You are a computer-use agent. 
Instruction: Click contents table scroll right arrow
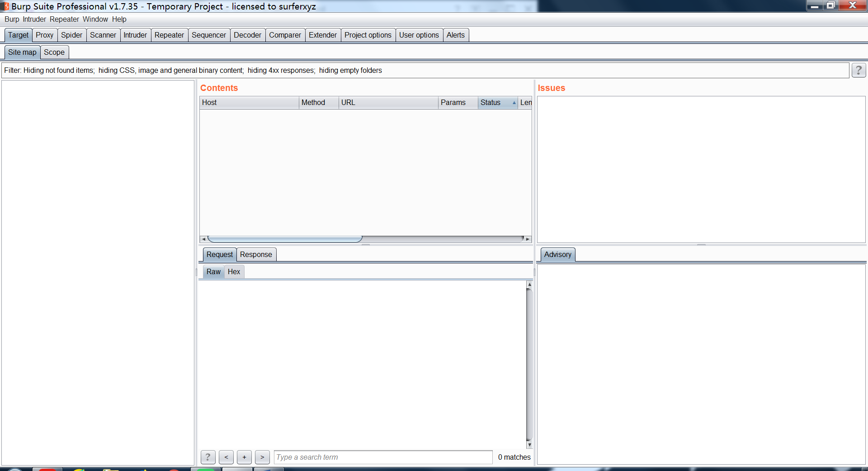pos(528,239)
